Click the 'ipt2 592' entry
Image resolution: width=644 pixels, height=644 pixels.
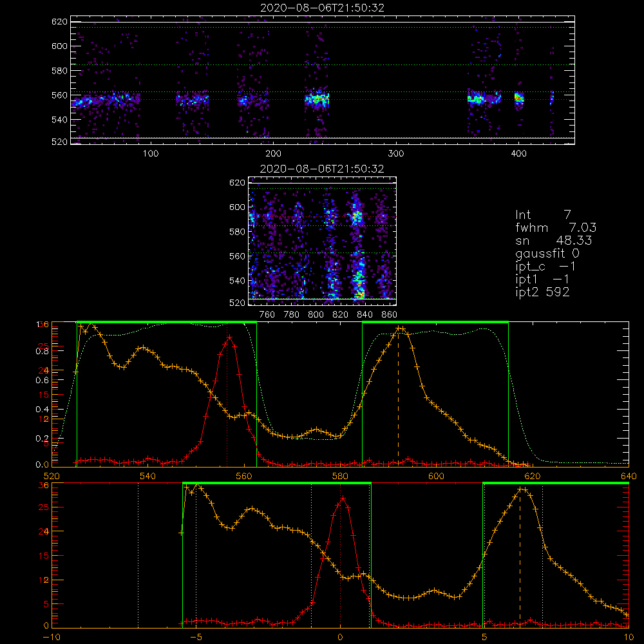tap(542, 292)
